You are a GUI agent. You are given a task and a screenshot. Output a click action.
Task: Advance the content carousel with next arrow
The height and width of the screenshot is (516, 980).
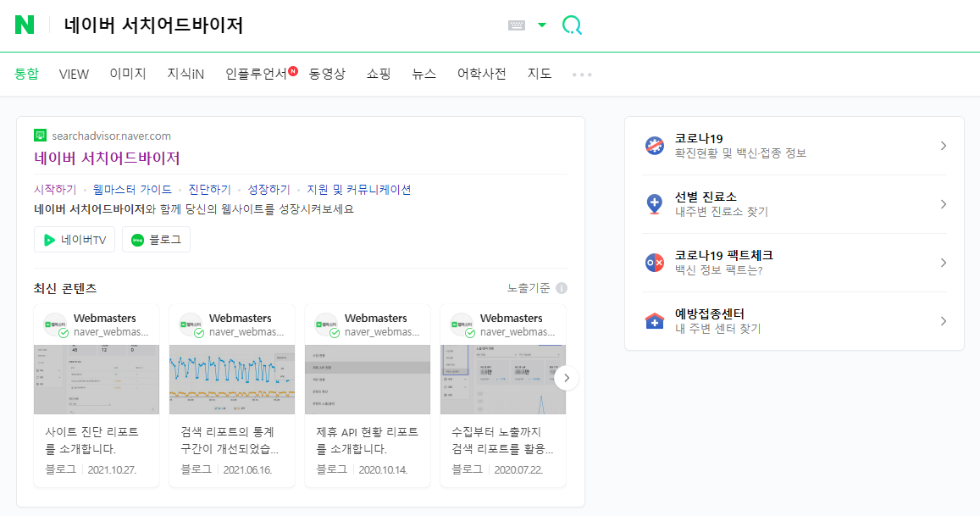(567, 378)
